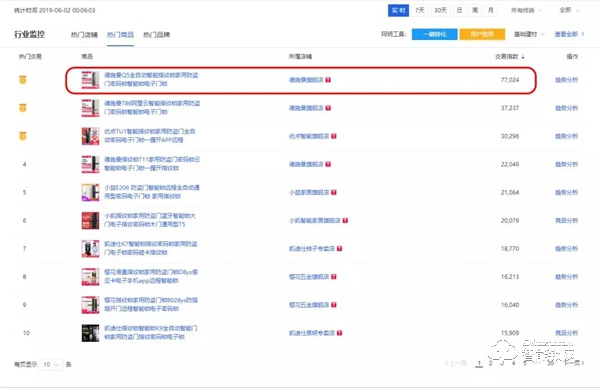Click the Tmall badge in the 18,770 row
The width and height of the screenshot is (600, 388).
[x=339, y=249]
